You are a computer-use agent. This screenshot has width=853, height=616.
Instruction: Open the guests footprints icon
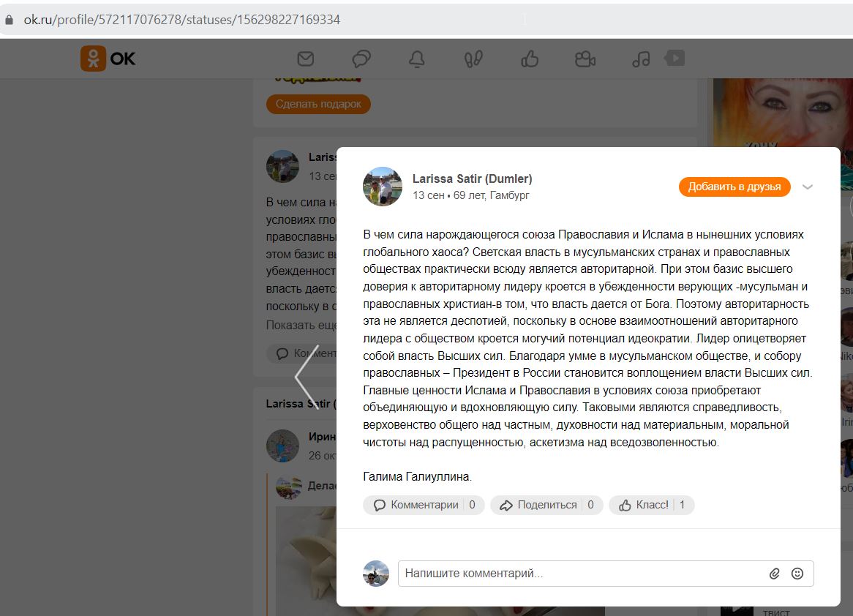[x=473, y=59]
